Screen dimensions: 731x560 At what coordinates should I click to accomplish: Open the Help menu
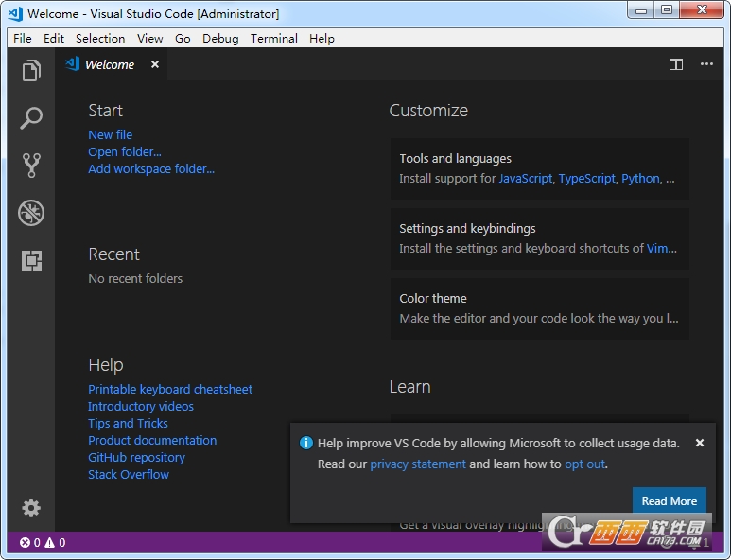point(322,38)
